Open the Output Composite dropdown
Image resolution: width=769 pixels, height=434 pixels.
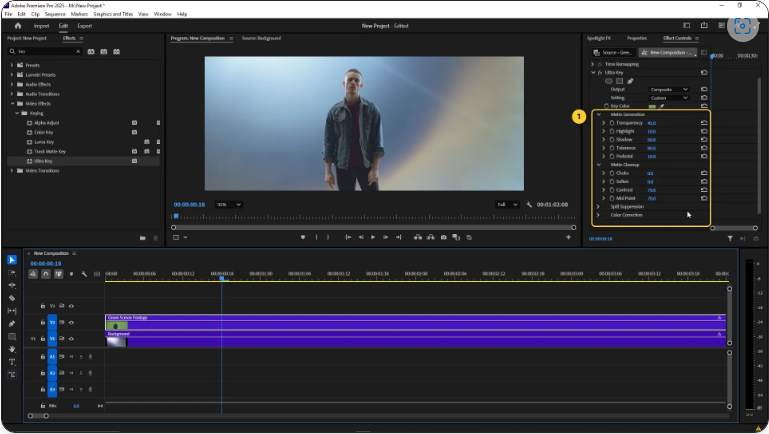click(x=669, y=89)
